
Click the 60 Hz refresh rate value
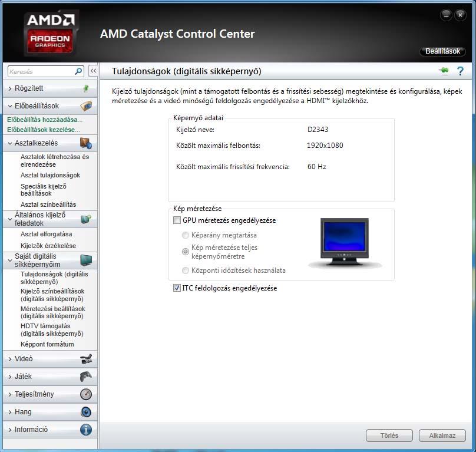point(316,166)
